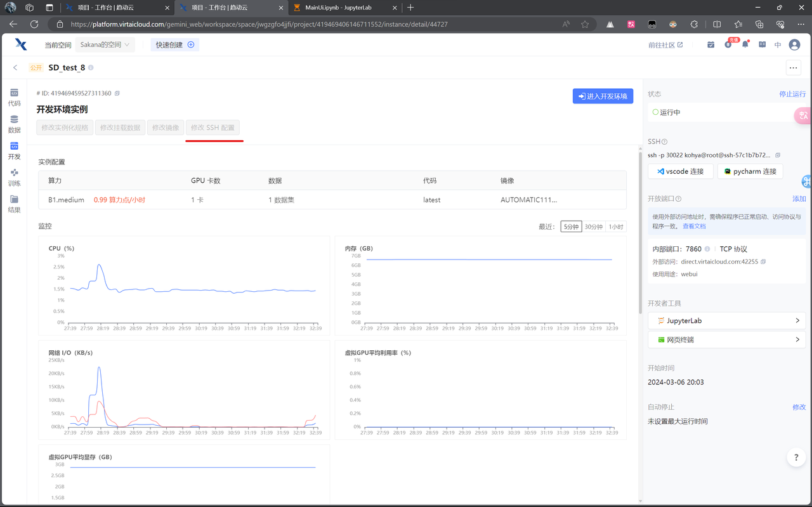Image resolution: width=812 pixels, height=507 pixels.
Task: Open the notification bell icon
Action: 745,44
